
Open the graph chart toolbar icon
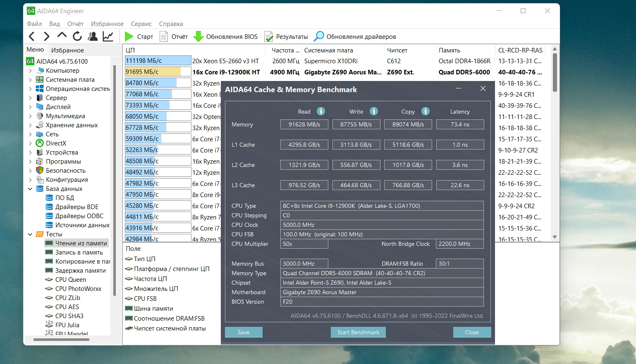click(108, 36)
